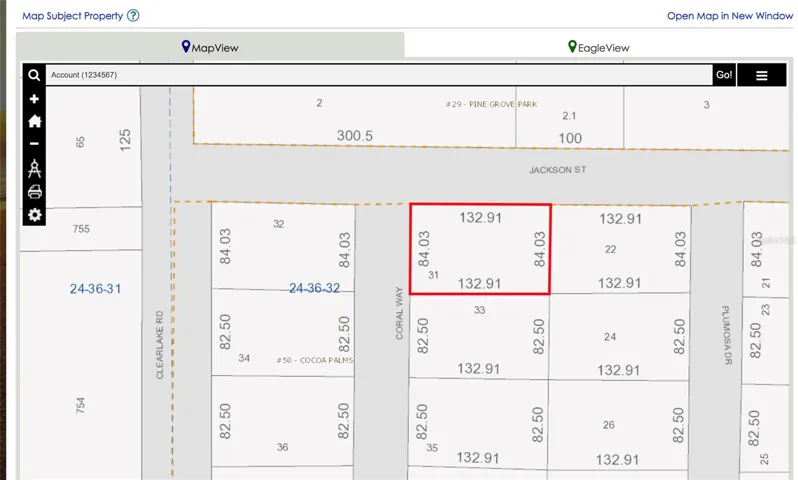Viewport: 798px width, 480px height.
Task: Switch to the EagleView tab
Action: tap(598, 47)
